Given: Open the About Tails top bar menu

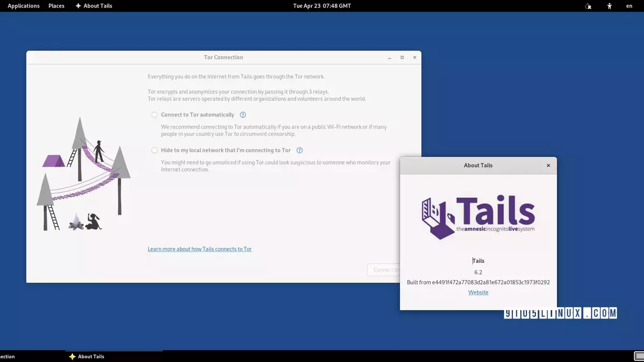Looking at the screenshot, I should coord(93,6).
